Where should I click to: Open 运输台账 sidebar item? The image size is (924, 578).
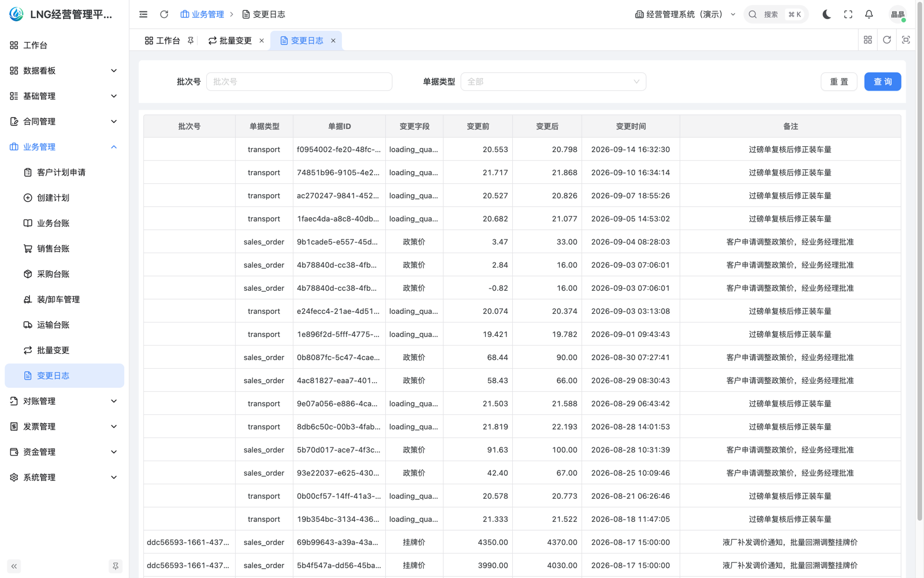[64, 325]
